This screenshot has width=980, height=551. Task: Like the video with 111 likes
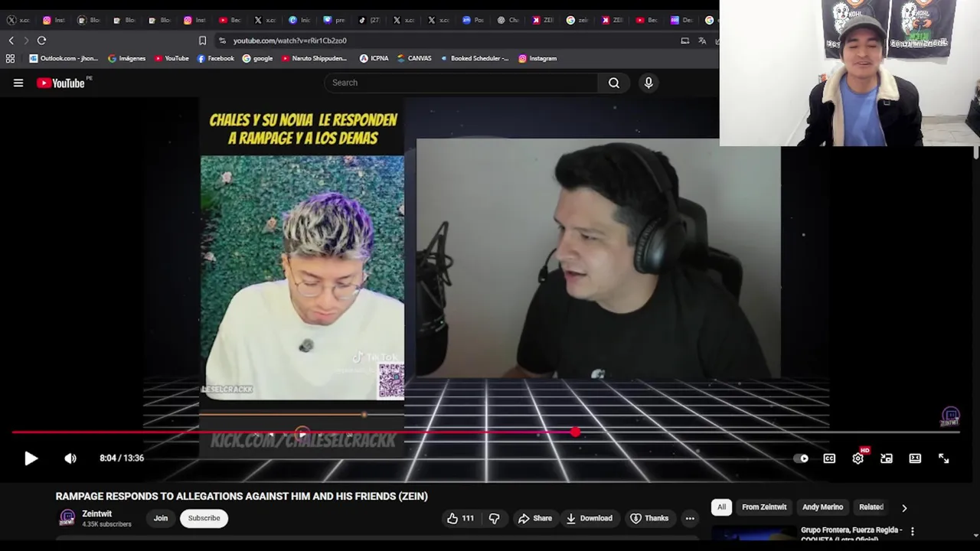[x=460, y=518]
